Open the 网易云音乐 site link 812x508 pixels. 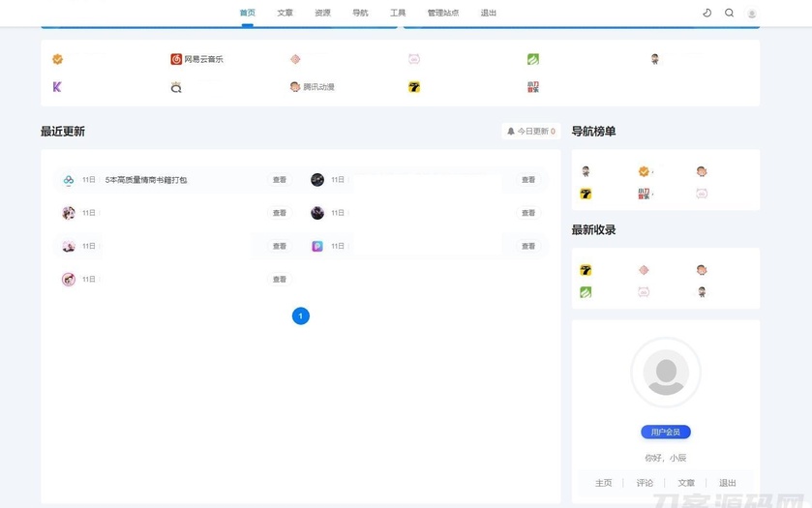pos(197,59)
